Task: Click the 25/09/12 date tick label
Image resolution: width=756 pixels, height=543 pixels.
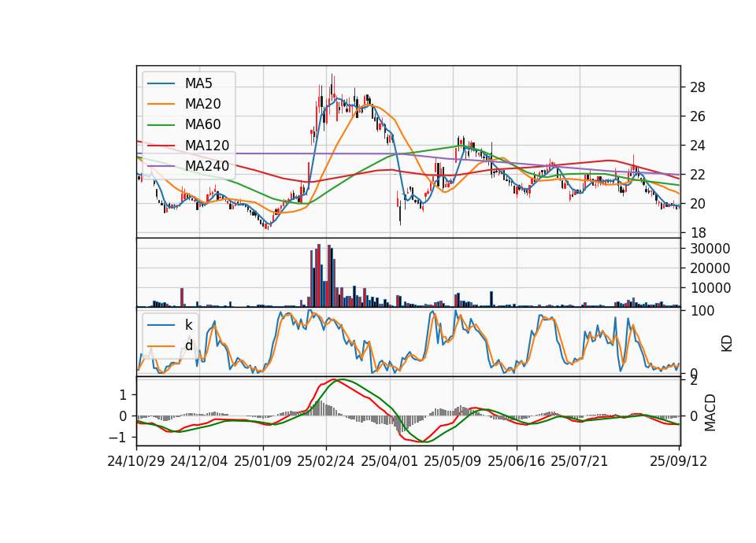Action: tap(679, 461)
